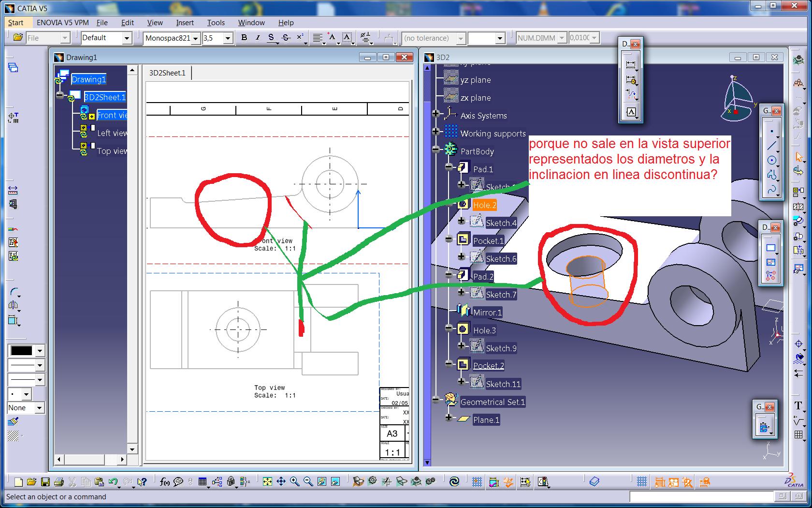Select the Line tool in geometry palette
This screenshot has height=508, width=812.
(771, 146)
